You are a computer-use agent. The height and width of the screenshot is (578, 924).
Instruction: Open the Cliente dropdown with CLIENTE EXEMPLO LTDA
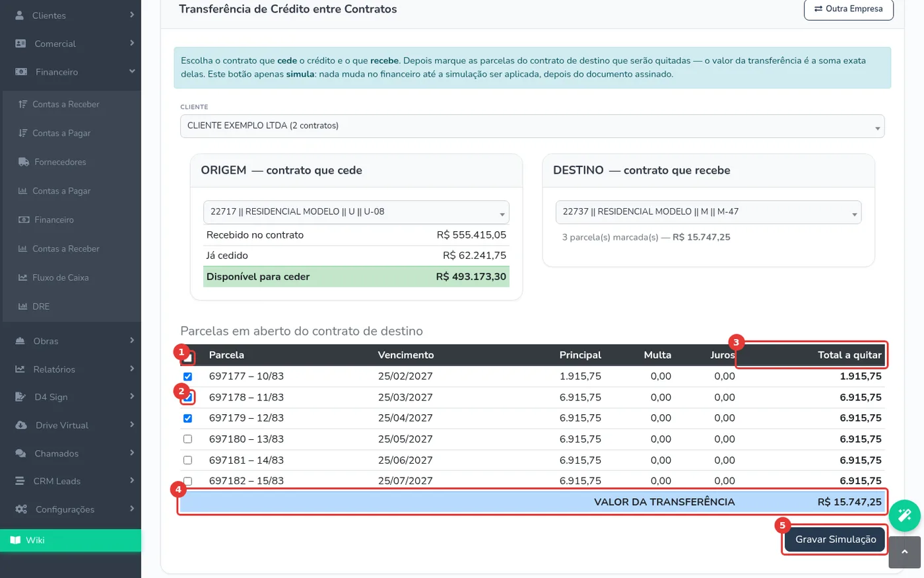click(x=532, y=126)
